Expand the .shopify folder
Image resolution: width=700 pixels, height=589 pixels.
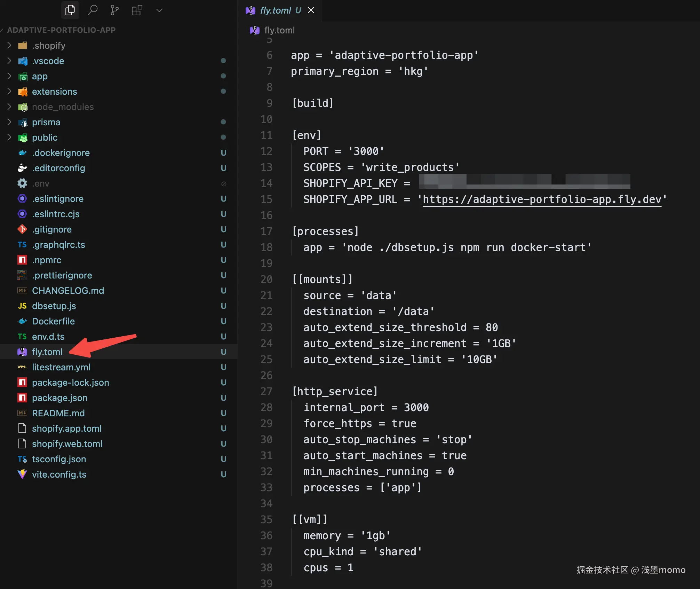[9, 45]
